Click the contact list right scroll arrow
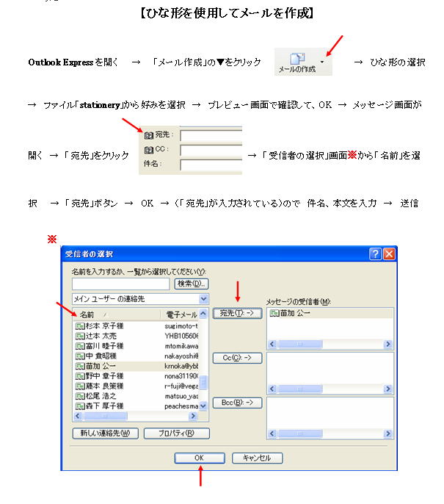This screenshot has height=504, width=444. [193, 416]
